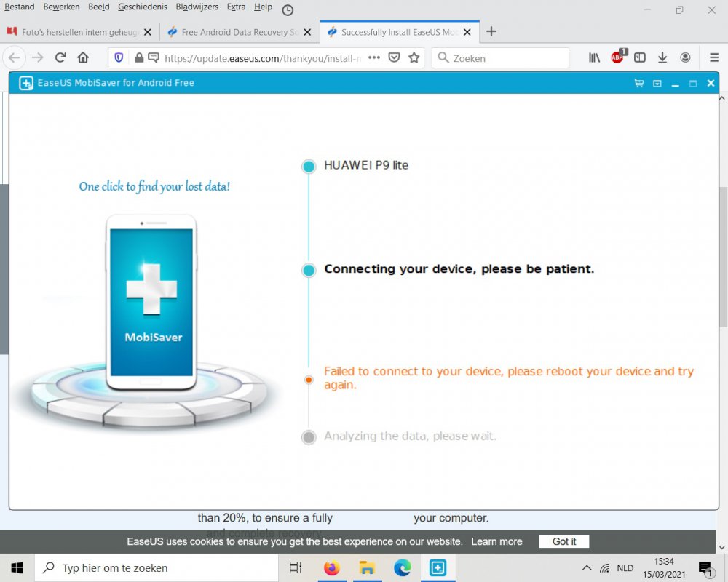Open the Firefox home page
This screenshot has height=582, width=728.
83,57
